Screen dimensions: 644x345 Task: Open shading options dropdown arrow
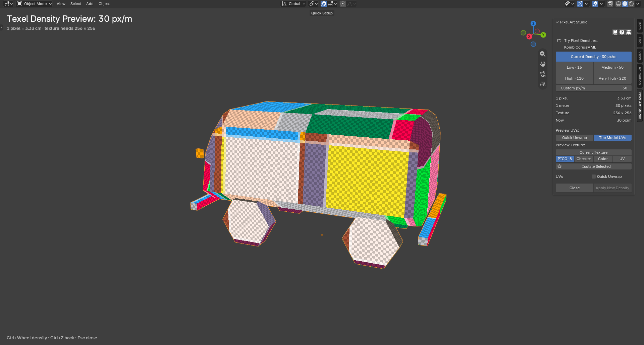[x=638, y=4]
